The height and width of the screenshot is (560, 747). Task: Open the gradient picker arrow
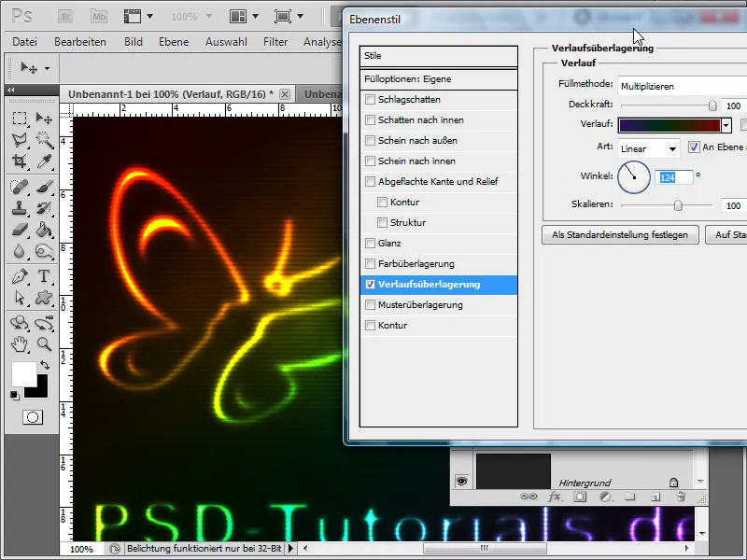[726, 126]
